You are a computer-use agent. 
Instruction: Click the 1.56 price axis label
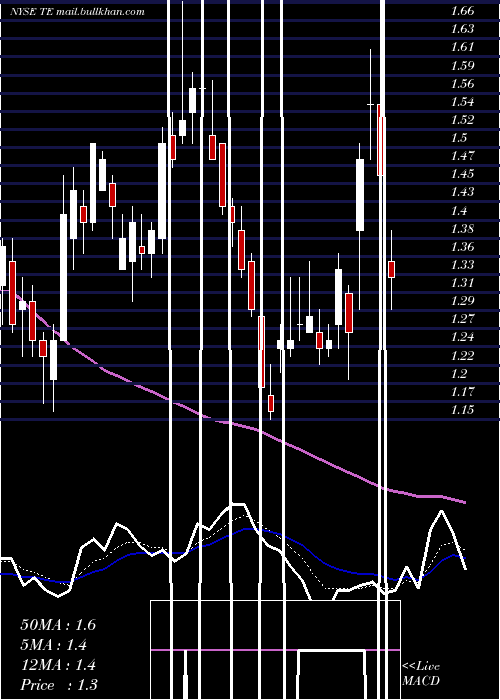[x=462, y=83]
